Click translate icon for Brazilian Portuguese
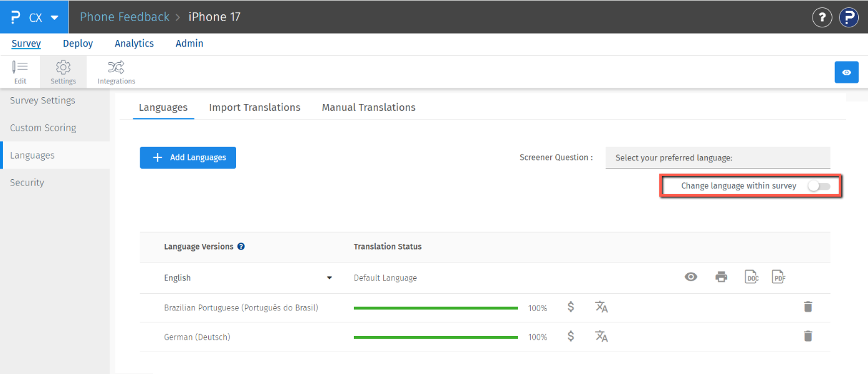This screenshot has width=868, height=374. pyautogui.click(x=601, y=307)
